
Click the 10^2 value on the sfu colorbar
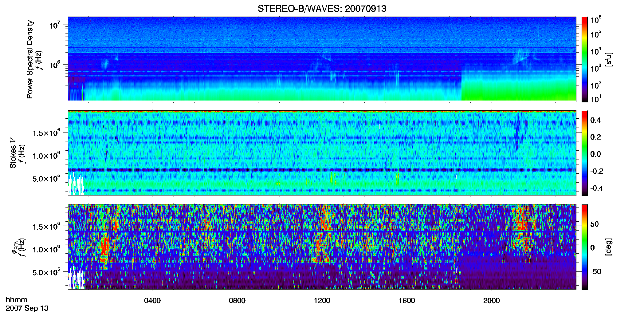point(596,85)
